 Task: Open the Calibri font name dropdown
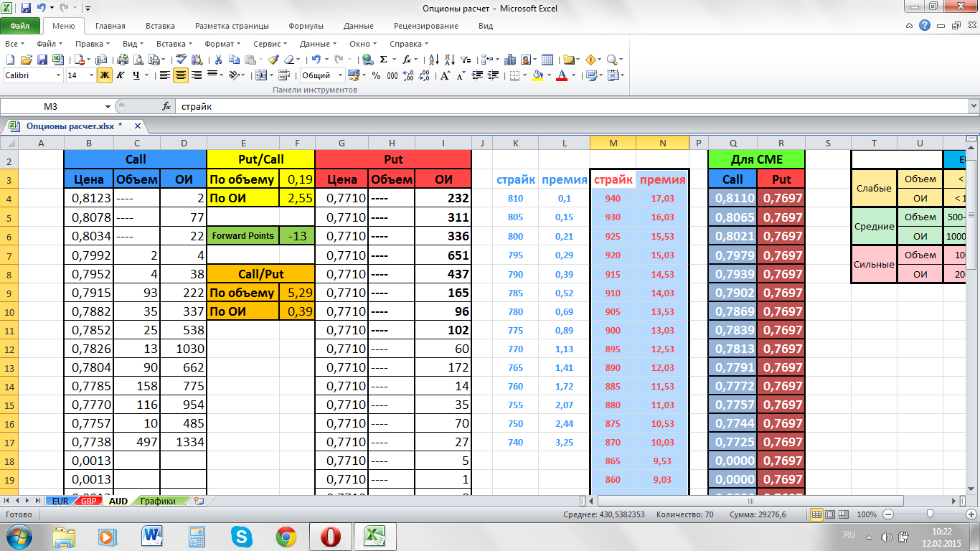click(x=58, y=75)
